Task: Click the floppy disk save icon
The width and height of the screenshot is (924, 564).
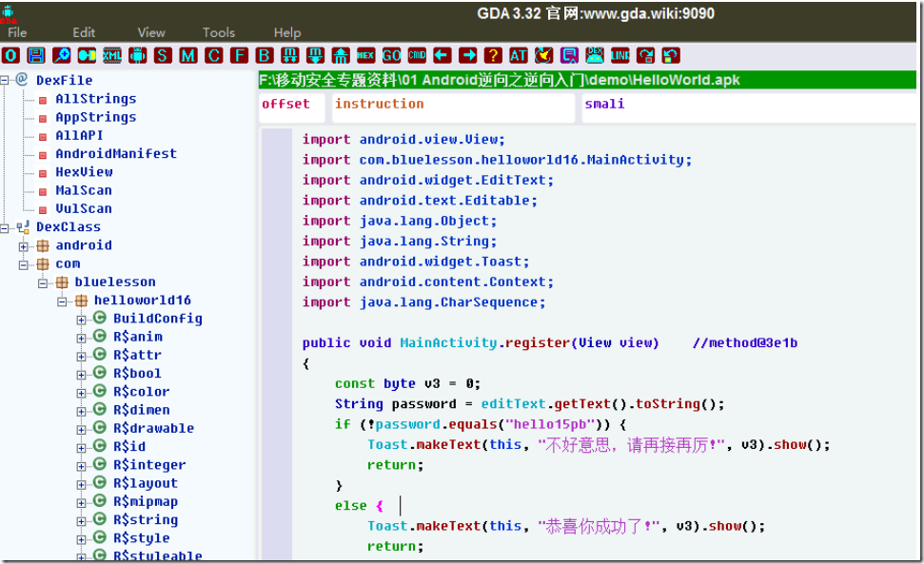Action: (x=36, y=55)
